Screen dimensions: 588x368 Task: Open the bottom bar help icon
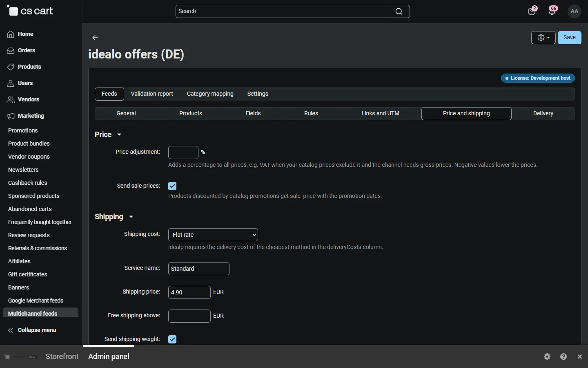tap(564, 357)
